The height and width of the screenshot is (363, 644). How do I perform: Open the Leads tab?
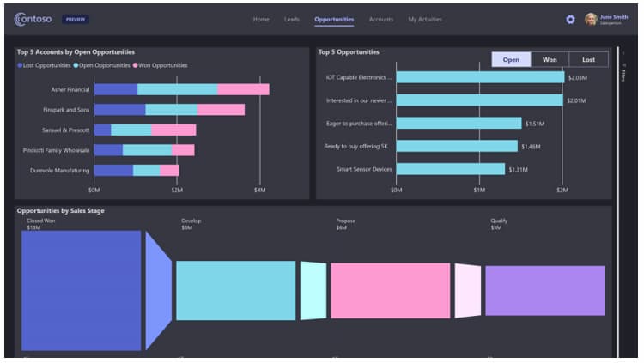pos(292,19)
